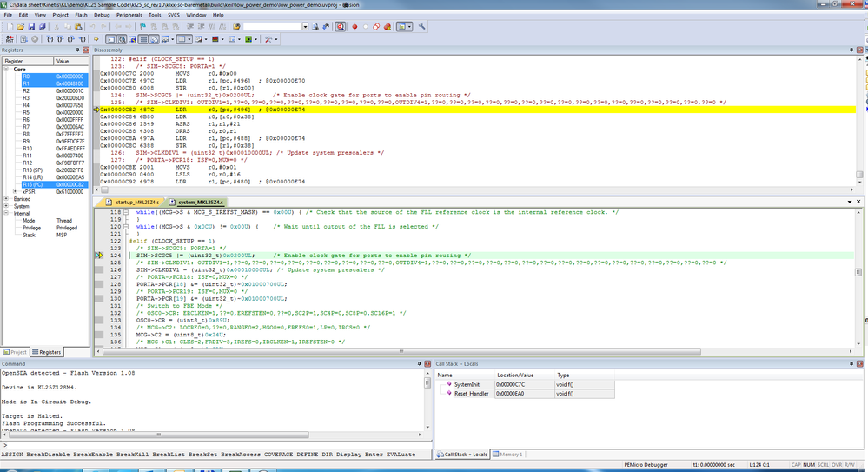Open a file with the Open icon
This screenshot has height=472, width=868.
(20, 27)
